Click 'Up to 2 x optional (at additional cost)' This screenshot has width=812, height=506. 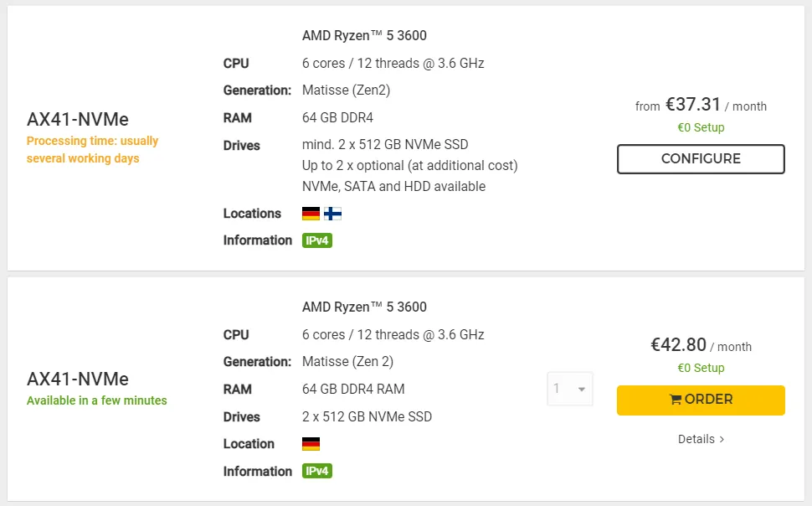point(409,165)
